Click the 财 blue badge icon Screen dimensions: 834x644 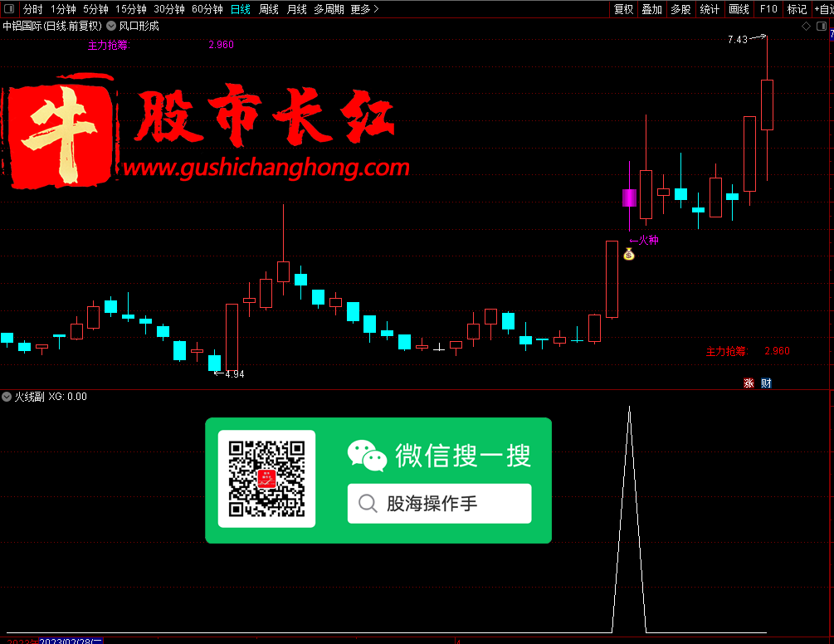pyautogui.click(x=766, y=383)
